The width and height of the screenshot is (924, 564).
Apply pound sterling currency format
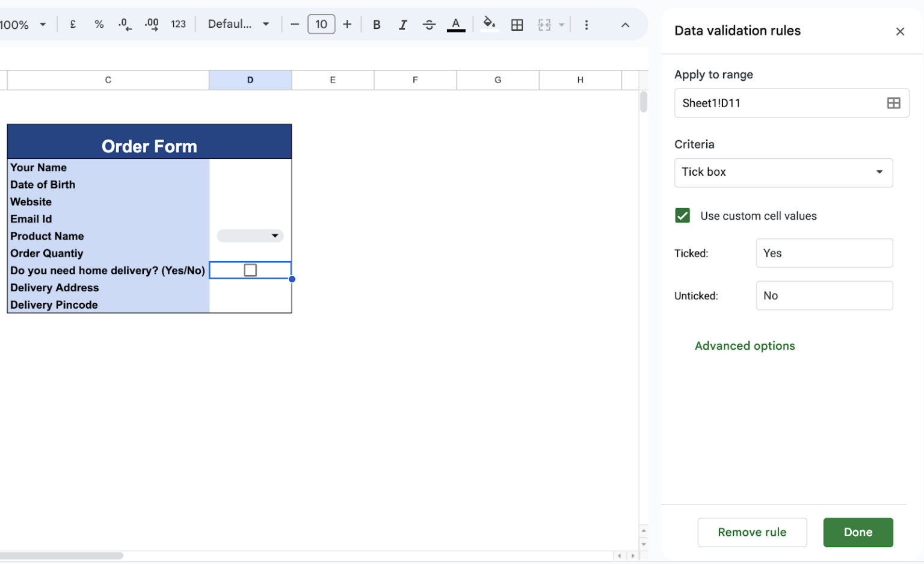click(73, 24)
